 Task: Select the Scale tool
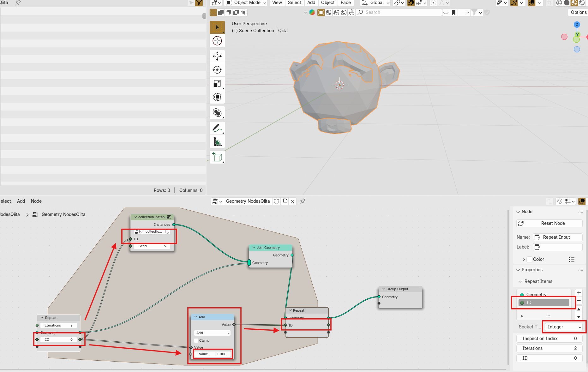(x=217, y=83)
